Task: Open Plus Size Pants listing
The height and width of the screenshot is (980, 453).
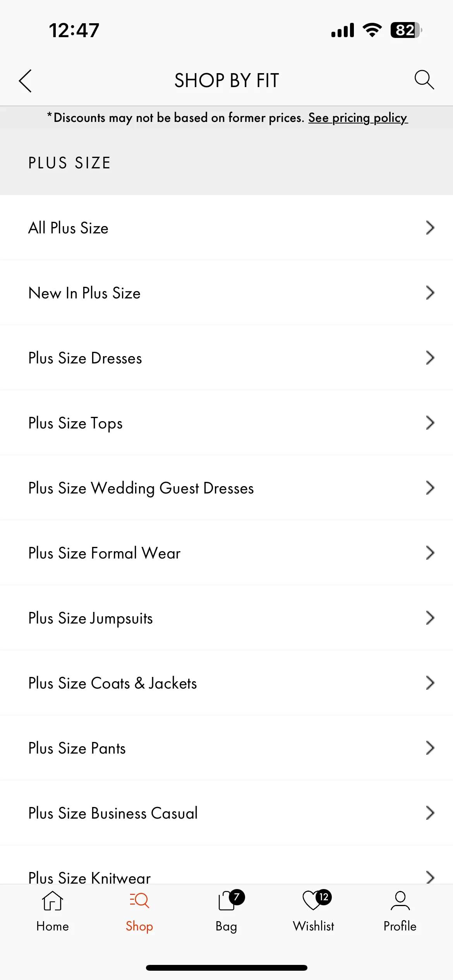Action: pyautogui.click(x=226, y=748)
